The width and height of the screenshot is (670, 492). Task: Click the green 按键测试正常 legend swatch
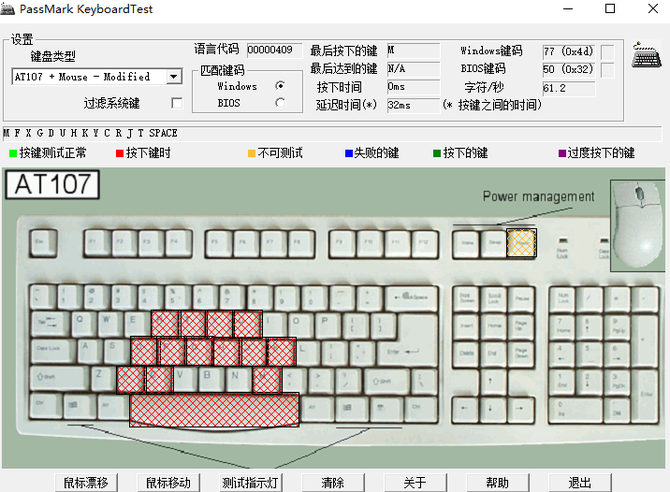[x=13, y=153]
